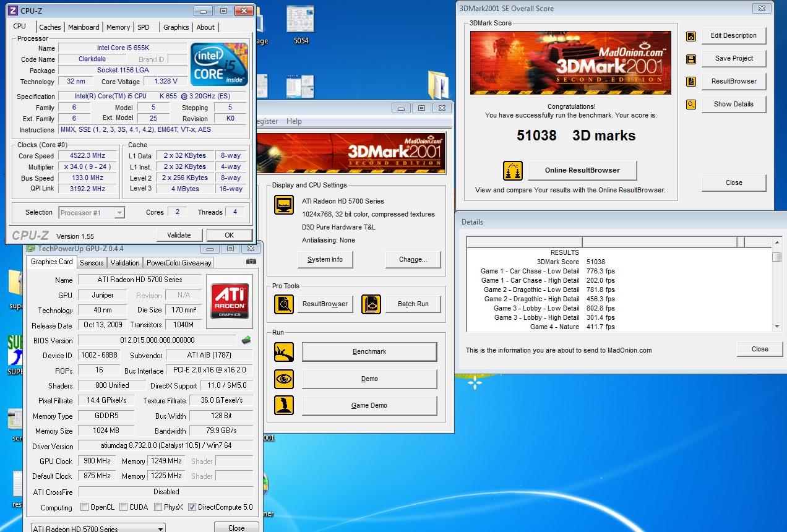Click the Pro Tools ResultBrowser magnifier icon
Image resolution: width=787 pixels, height=532 pixels.
[x=284, y=304]
